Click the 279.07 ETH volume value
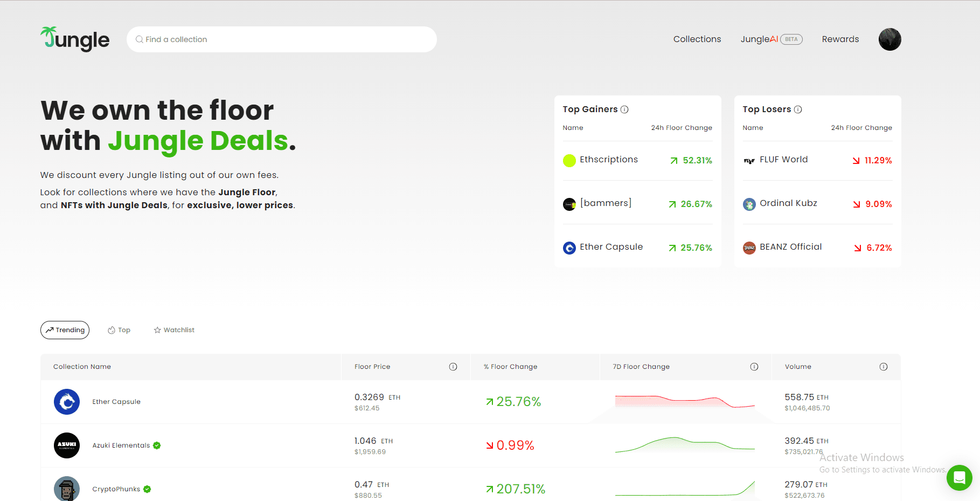The width and height of the screenshot is (980, 501). 806,485
